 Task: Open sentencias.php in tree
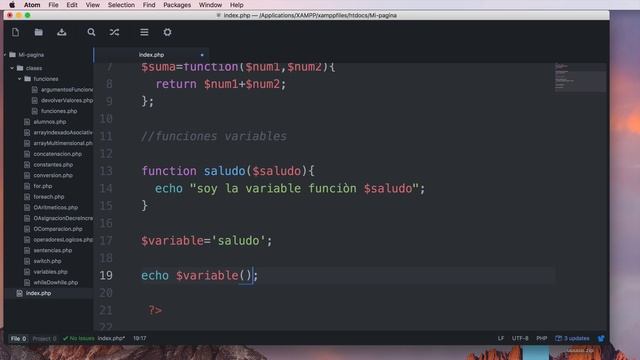tap(53, 250)
